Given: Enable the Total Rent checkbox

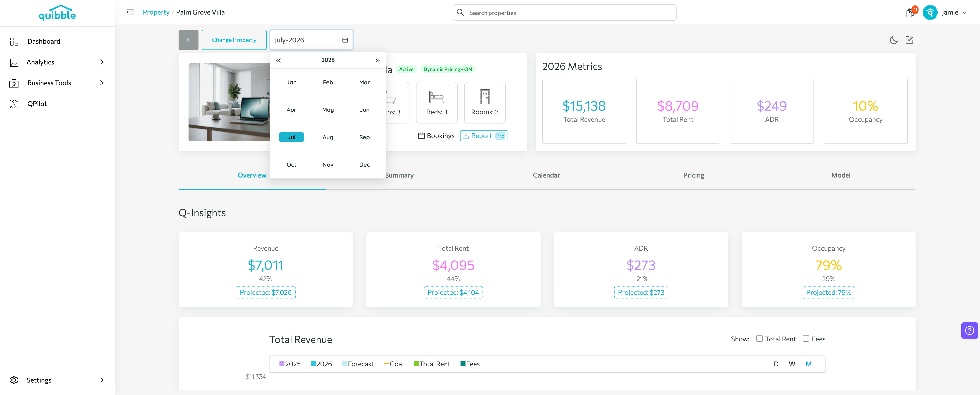Looking at the screenshot, I should pos(759,338).
